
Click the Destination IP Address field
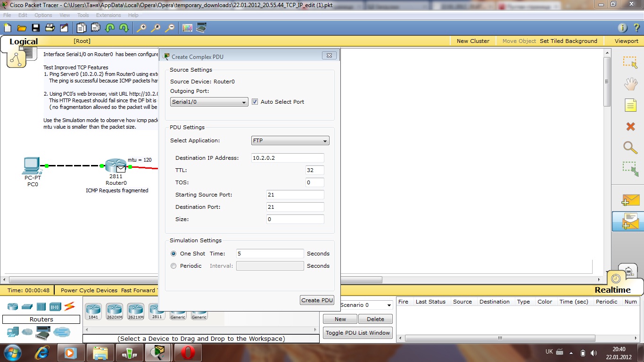pos(288,158)
